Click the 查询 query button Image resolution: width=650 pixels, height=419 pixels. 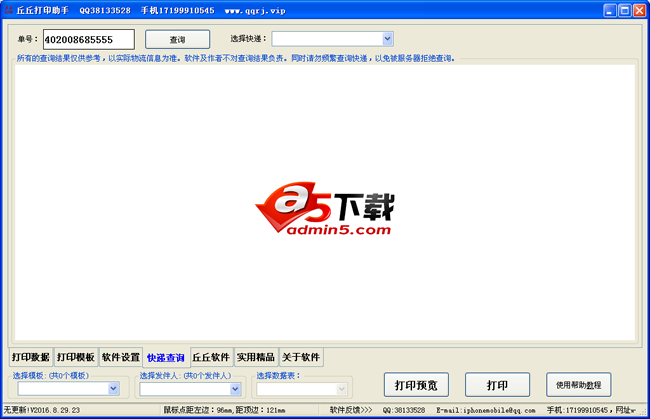click(177, 40)
